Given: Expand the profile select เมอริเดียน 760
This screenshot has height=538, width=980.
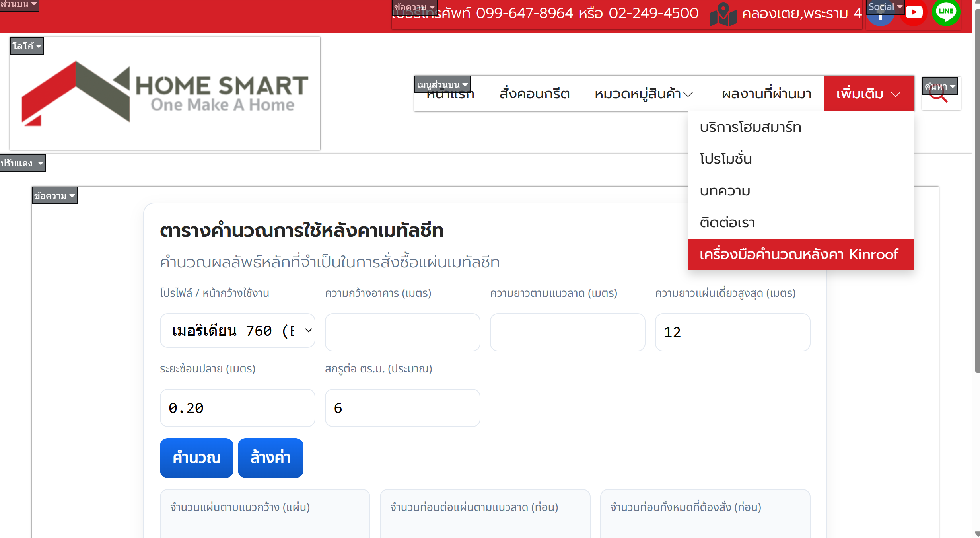Looking at the screenshot, I should point(237,331).
